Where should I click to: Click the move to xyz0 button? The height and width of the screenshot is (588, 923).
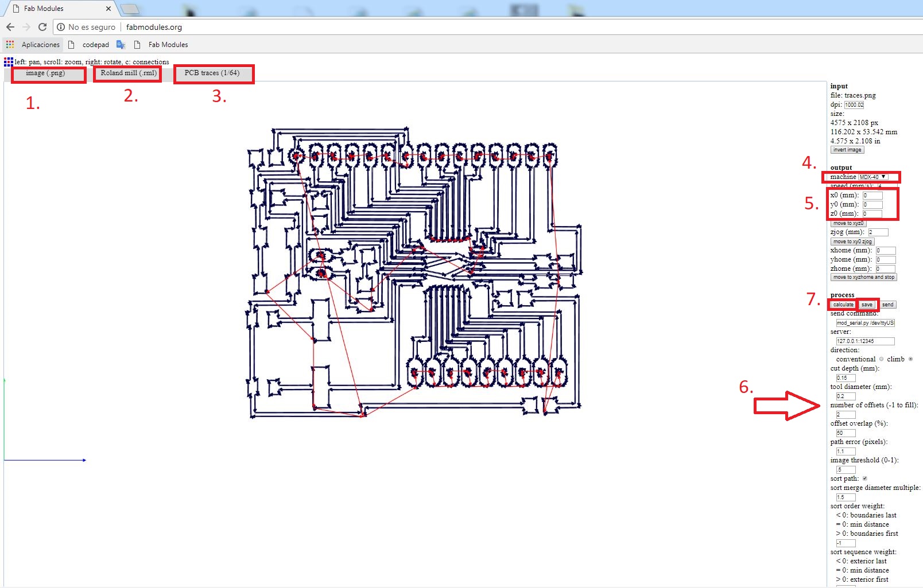[848, 223]
